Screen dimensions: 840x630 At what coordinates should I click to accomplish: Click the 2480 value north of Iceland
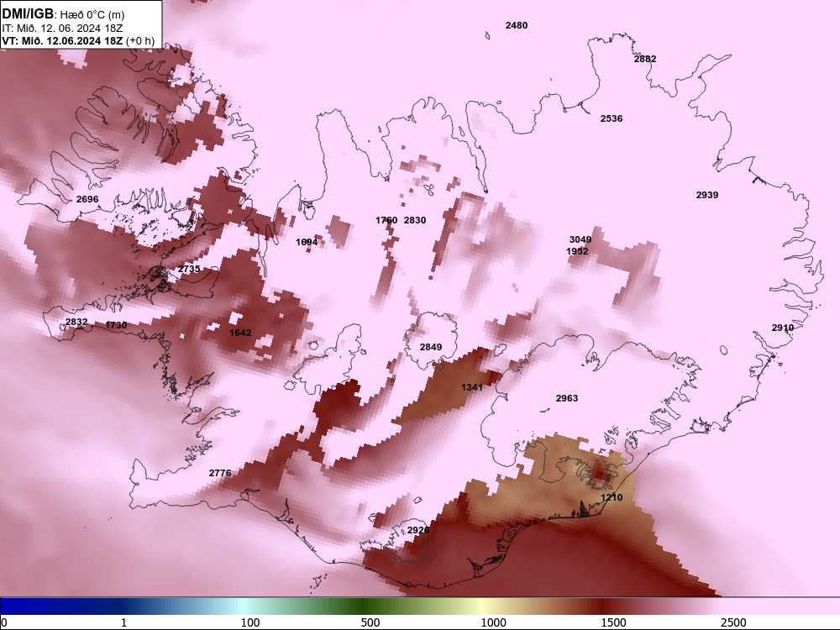(x=517, y=25)
